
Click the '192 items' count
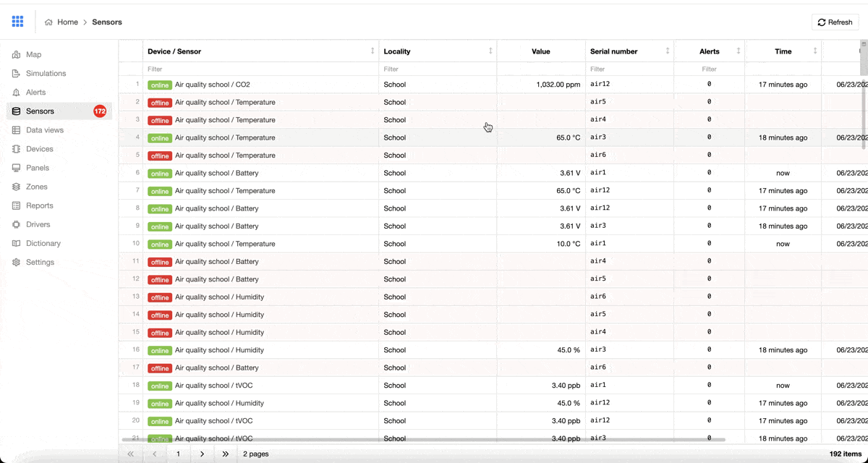846,454
